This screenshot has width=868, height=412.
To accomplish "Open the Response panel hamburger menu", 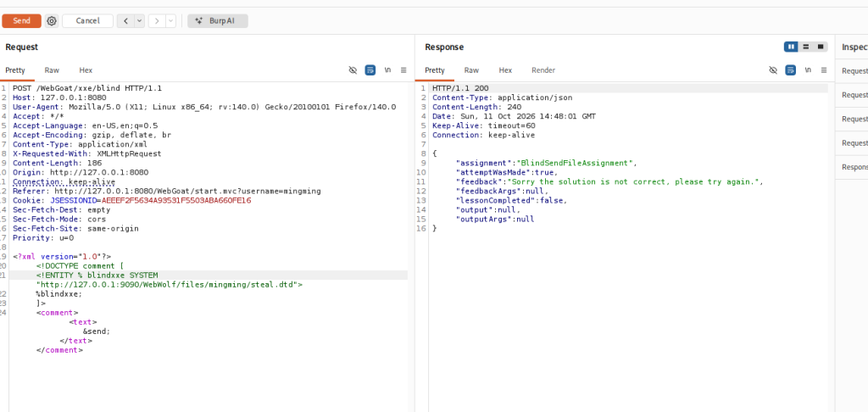I will 824,70.
